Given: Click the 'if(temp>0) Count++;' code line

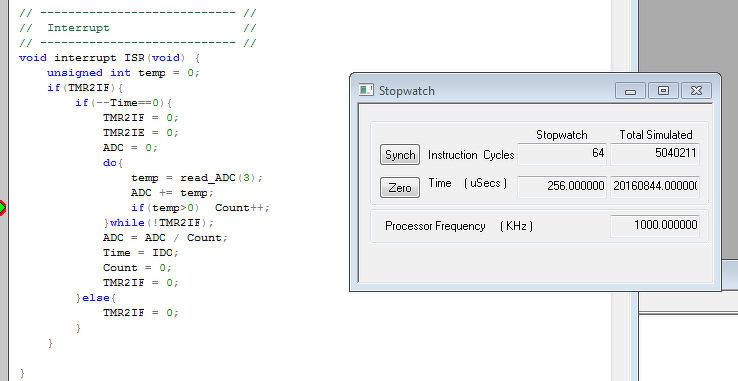Looking at the screenshot, I should [x=200, y=208].
